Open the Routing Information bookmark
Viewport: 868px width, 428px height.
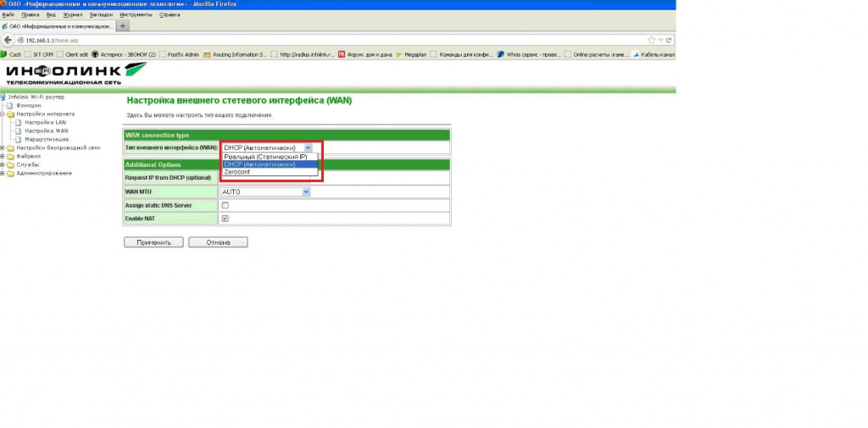[x=236, y=55]
